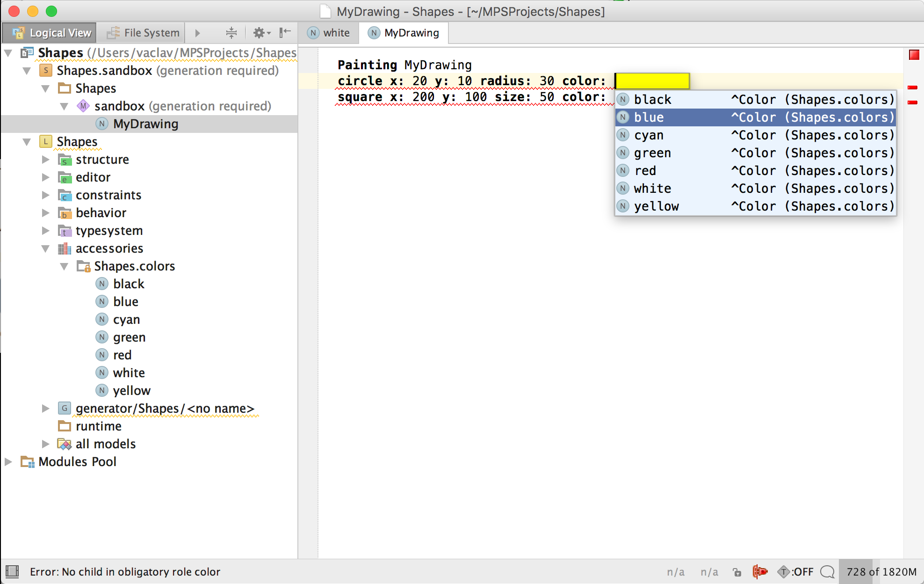
Task: Click the collapse all icon in project toolbar
Action: click(231, 33)
